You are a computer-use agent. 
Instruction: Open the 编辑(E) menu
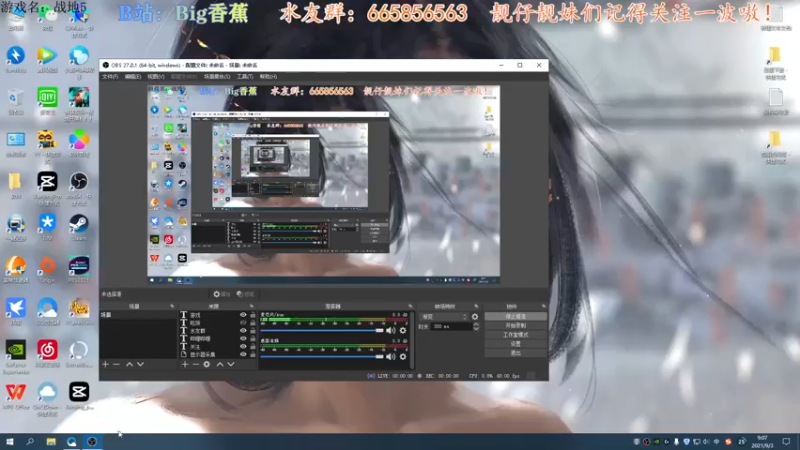[133, 77]
